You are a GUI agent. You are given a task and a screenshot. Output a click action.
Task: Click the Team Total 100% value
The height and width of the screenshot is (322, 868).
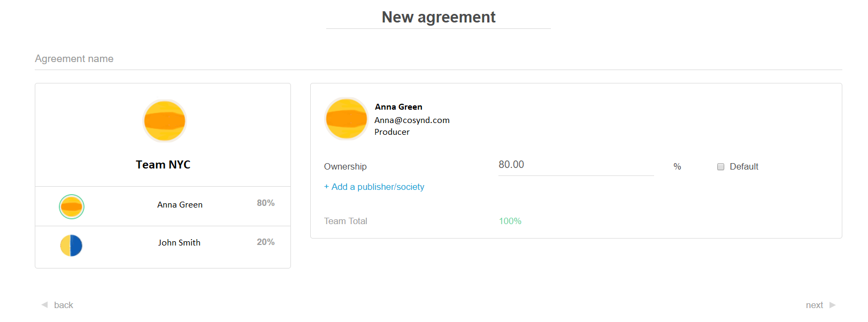tap(510, 221)
